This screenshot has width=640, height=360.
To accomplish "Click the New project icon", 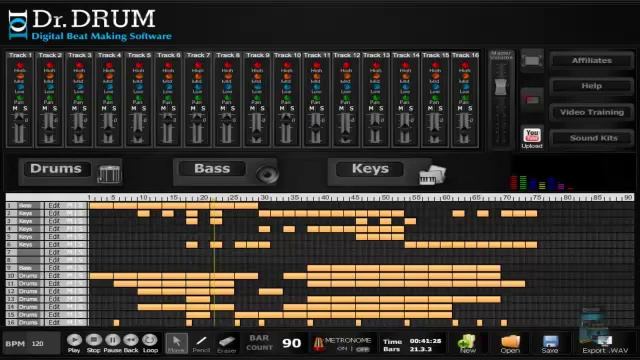I will [x=467, y=342].
